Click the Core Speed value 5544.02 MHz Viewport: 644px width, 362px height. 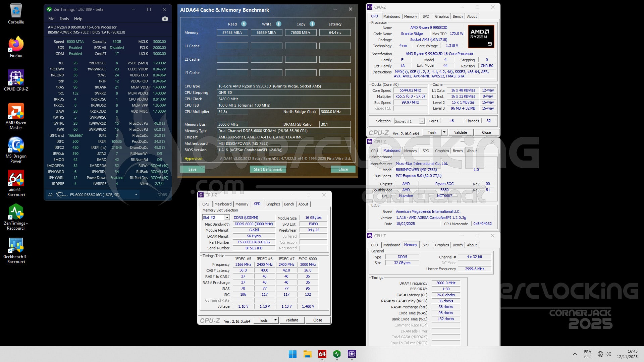(410, 90)
